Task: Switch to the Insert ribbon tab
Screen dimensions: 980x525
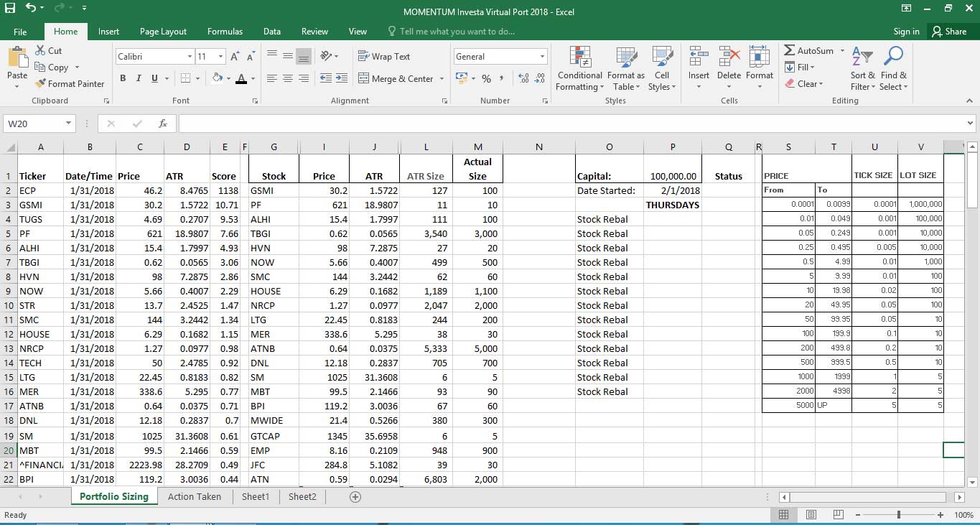Action: pyautogui.click(x=108, y=32)
